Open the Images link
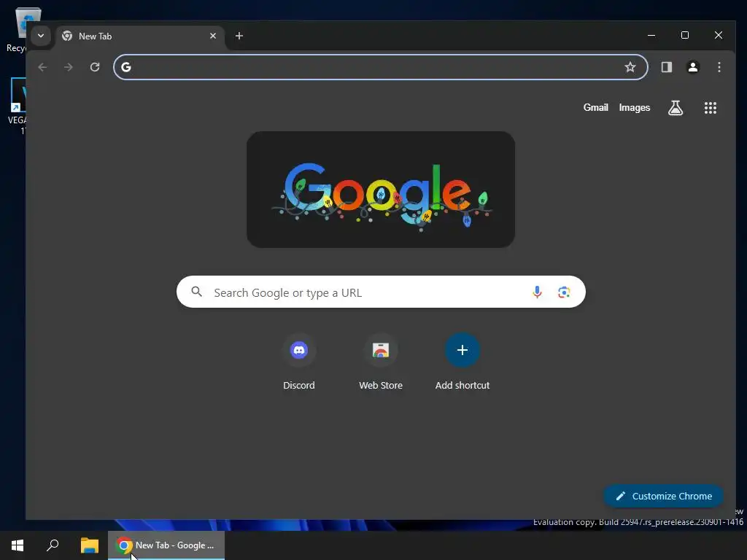The height and width of the screenshot is (560, 747). 634,108
